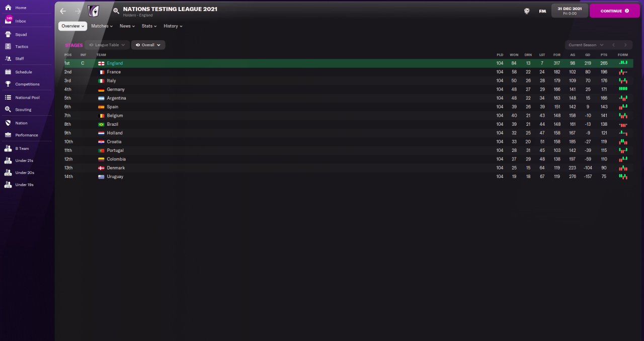Expand the Current Season dropdown
Screen dimensions: 644x341
pos(586,45)
